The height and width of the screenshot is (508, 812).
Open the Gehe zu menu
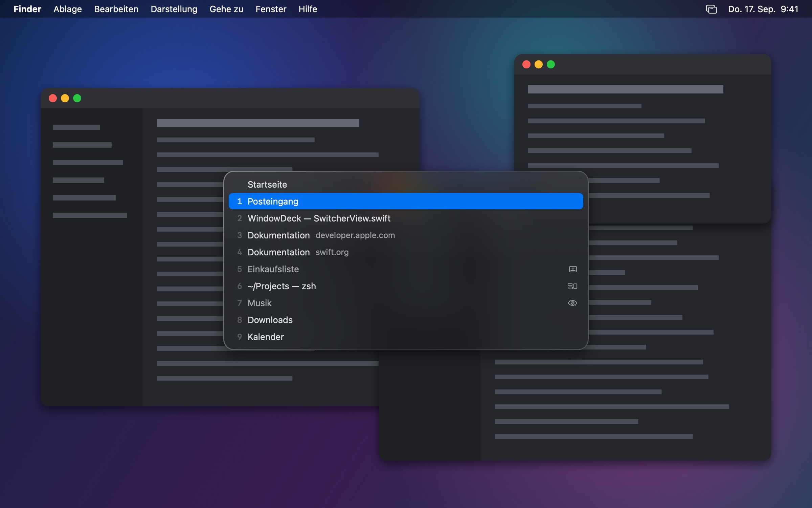pyautogui.click(x=226, y=9)
